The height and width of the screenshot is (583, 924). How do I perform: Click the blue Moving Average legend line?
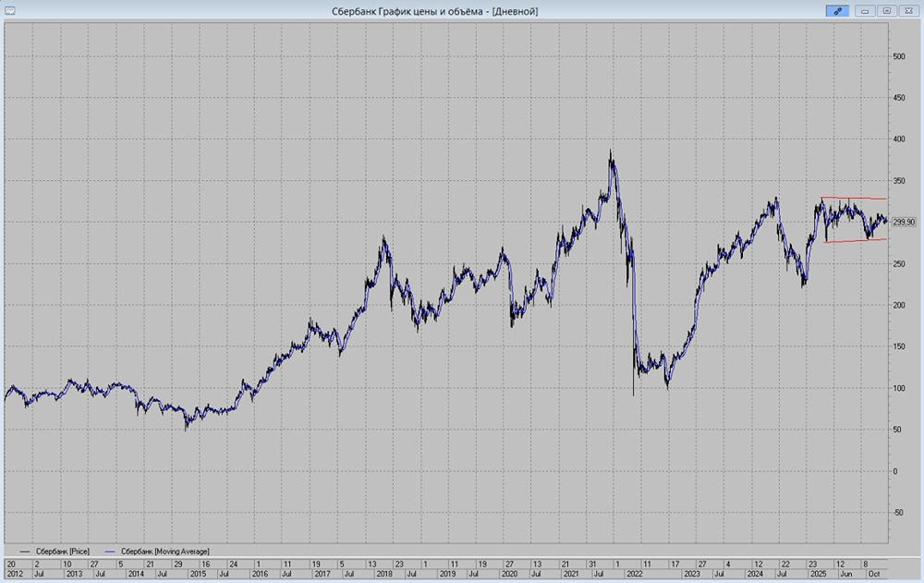tap(107, 551)
